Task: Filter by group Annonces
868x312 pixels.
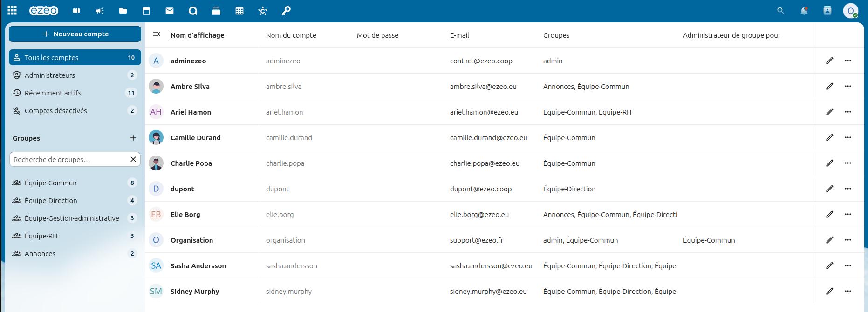Action: [75, 253]
